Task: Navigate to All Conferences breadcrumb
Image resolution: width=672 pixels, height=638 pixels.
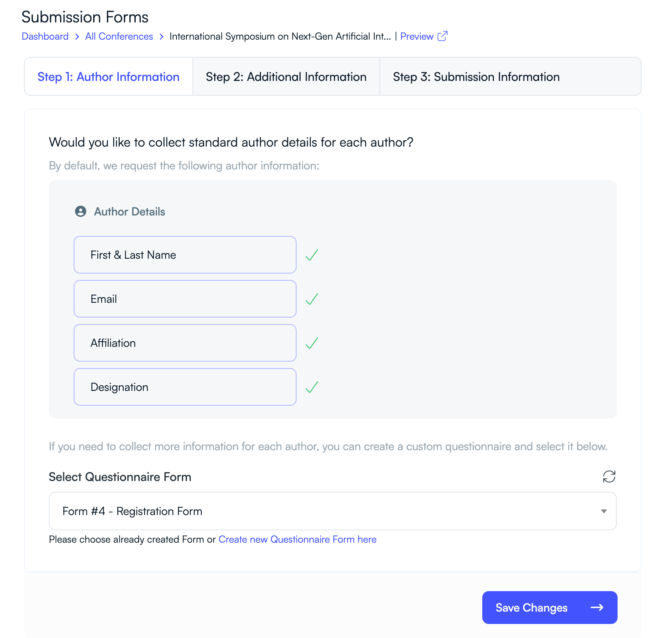Action: click(118, 36)
